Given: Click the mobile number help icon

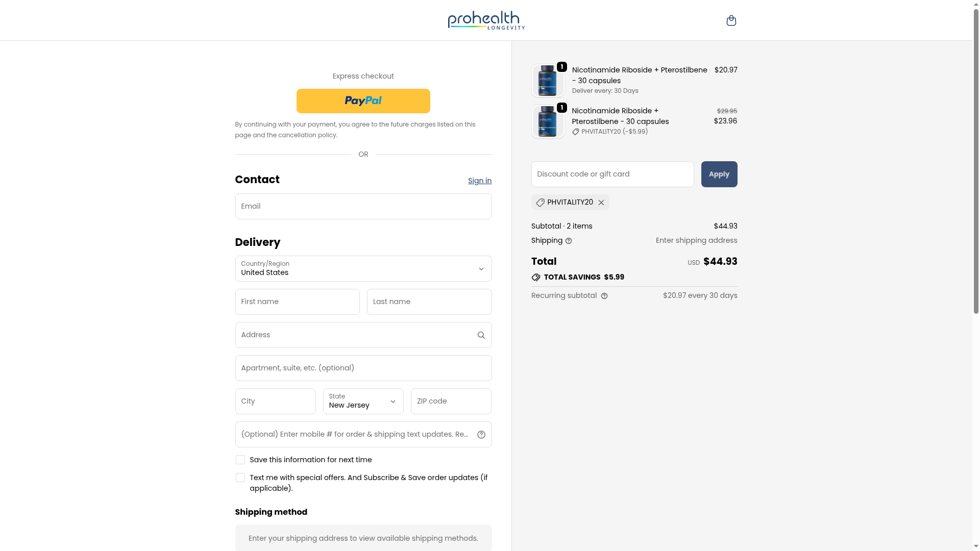Looking at the screenshot, I should pyautogui.click(x=481, y=435).
